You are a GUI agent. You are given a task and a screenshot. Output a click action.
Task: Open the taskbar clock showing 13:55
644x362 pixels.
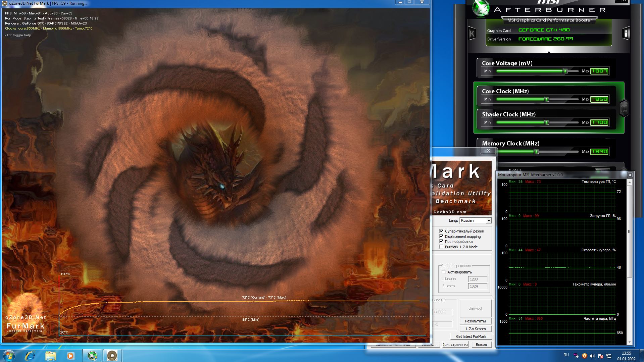(x=626, y=356)
